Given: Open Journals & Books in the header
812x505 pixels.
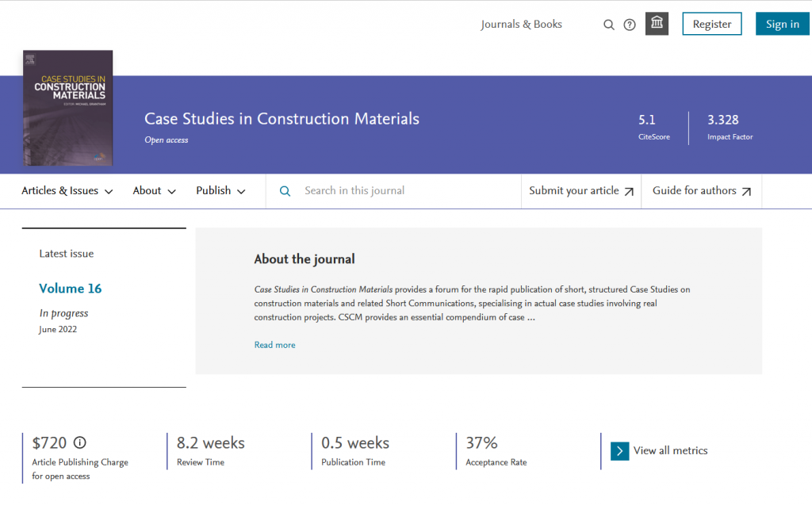Looking at the screenshot, I should pyautogui.click(x=521, y=25).
